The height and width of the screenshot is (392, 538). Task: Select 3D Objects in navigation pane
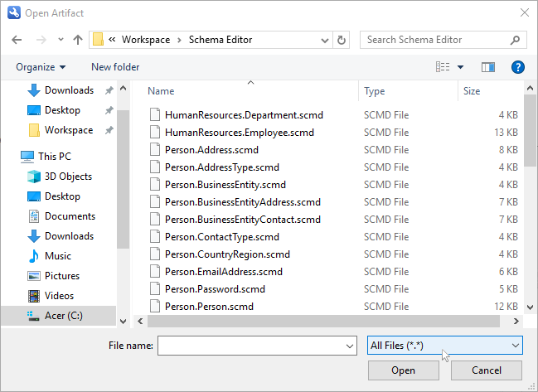click(68, 177)
